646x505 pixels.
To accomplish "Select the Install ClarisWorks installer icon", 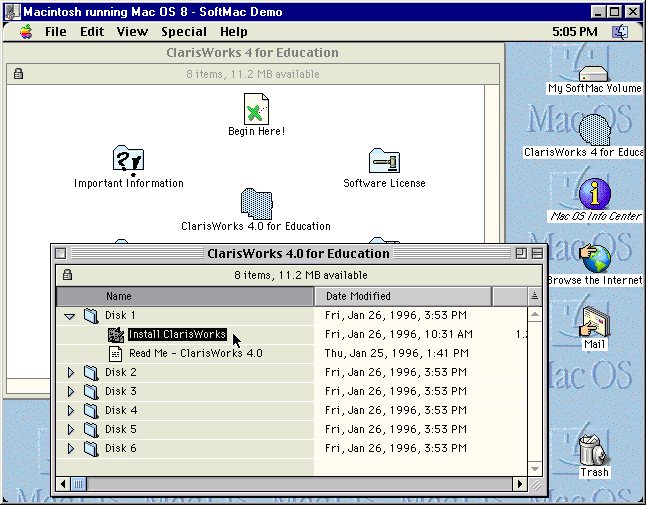I will (116, 334).
